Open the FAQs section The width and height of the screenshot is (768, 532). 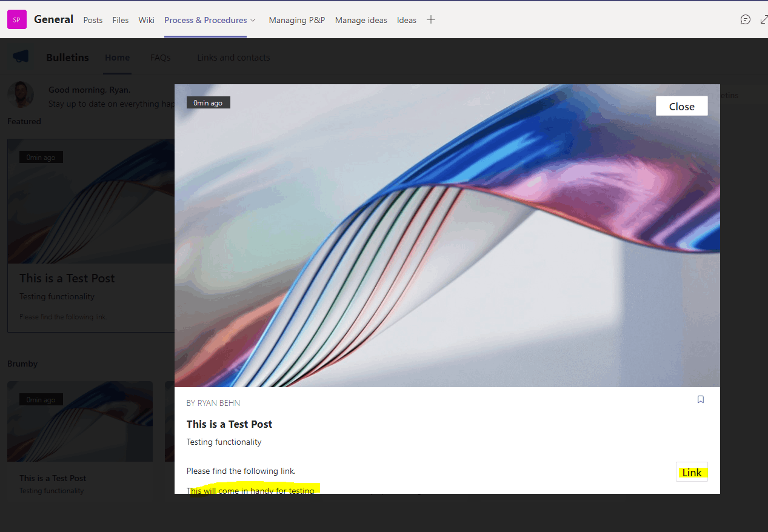tap(161, 58)
